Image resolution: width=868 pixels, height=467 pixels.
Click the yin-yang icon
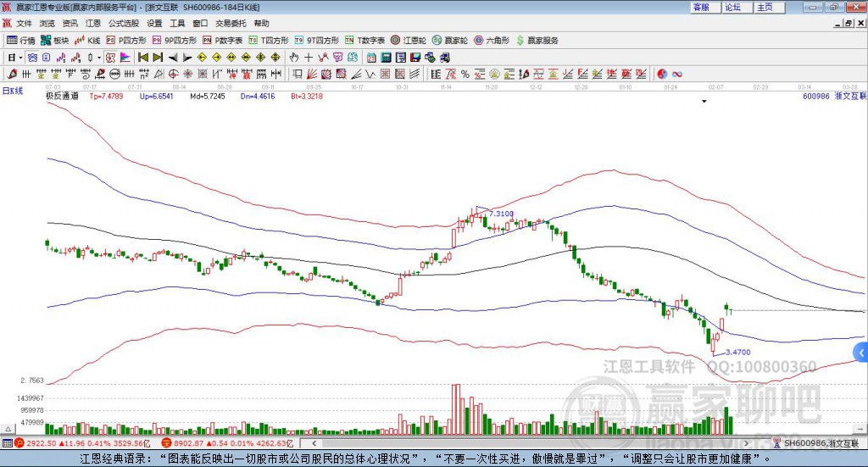point(662,74)
